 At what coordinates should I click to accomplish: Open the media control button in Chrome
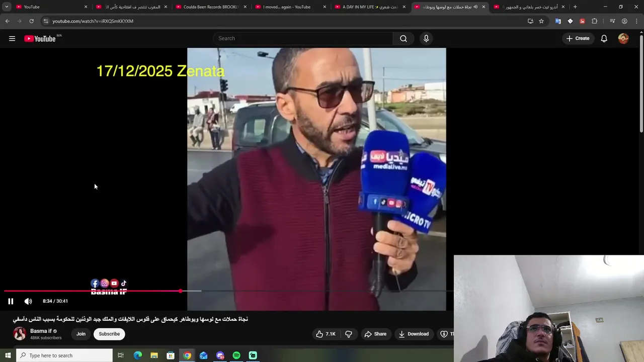[612, 21]
